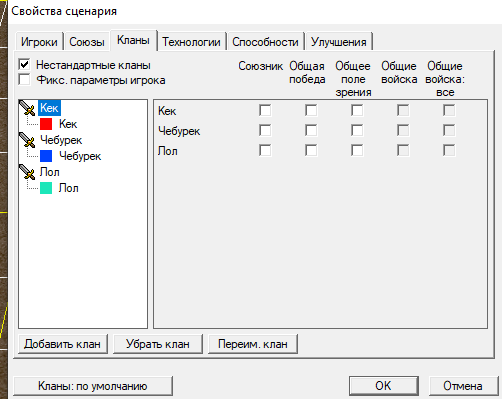
Task: Check Общие войска: все for the Лол row
Action: click(449, 150)
